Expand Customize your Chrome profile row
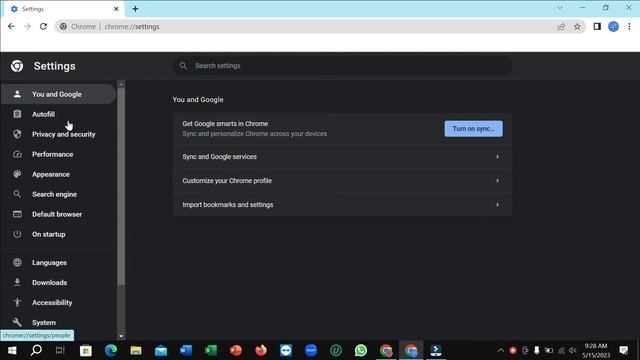The image size is (640, 360). [x=342, y=181]
